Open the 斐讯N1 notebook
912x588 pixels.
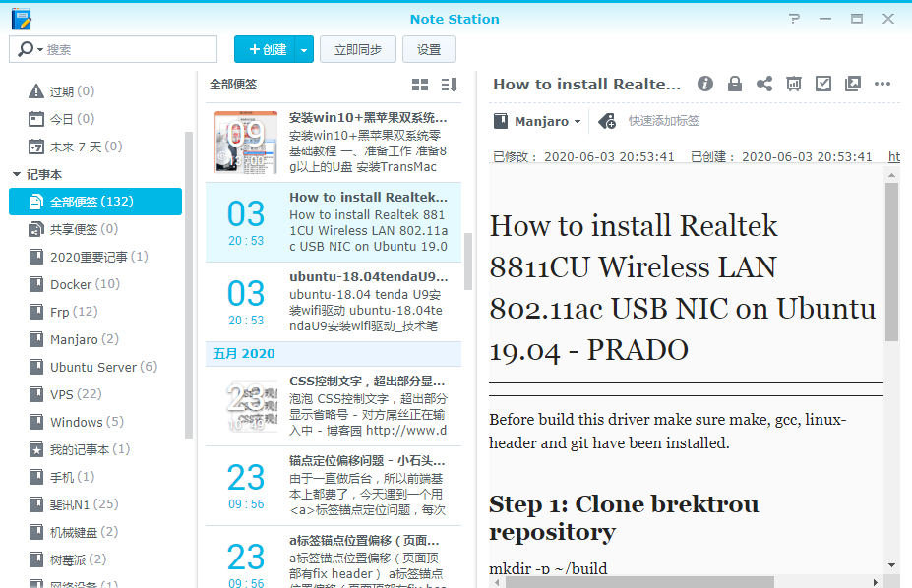tap(94, 504)
